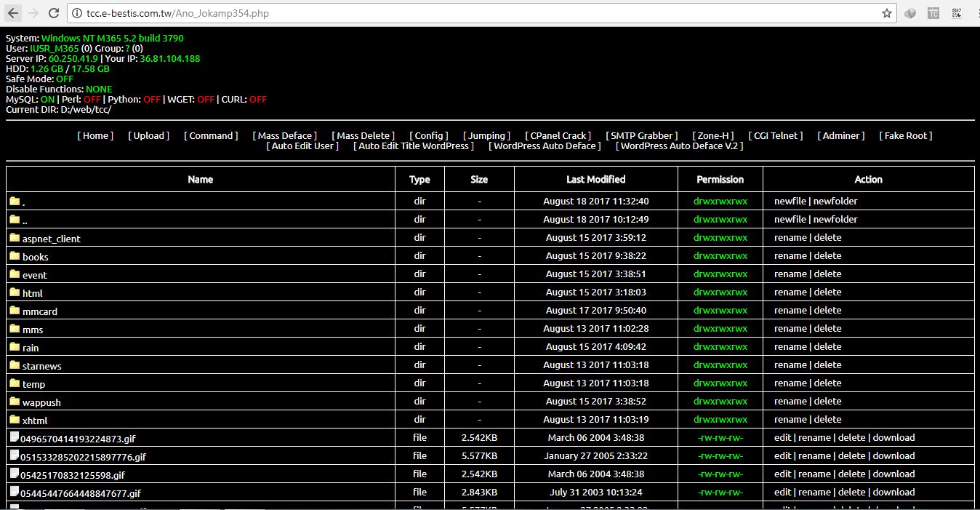The image size is (980, 510).
Task: Click the file icon for 0496570414193224873.gif
Action: (15, 437)
